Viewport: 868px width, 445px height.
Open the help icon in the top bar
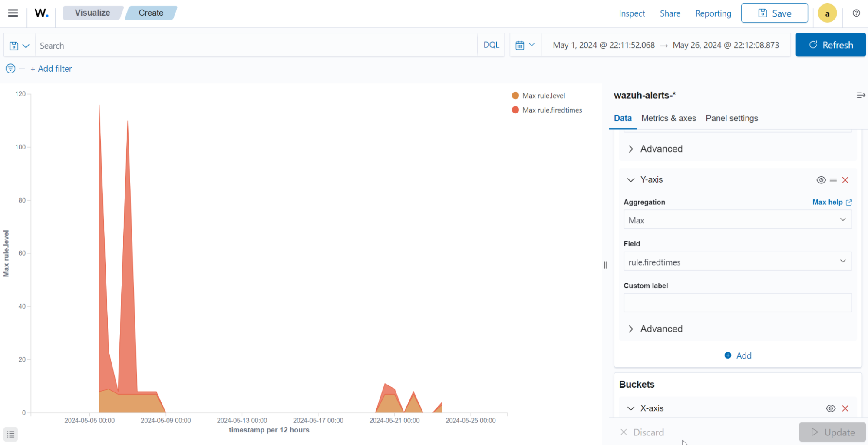[856, 13]
